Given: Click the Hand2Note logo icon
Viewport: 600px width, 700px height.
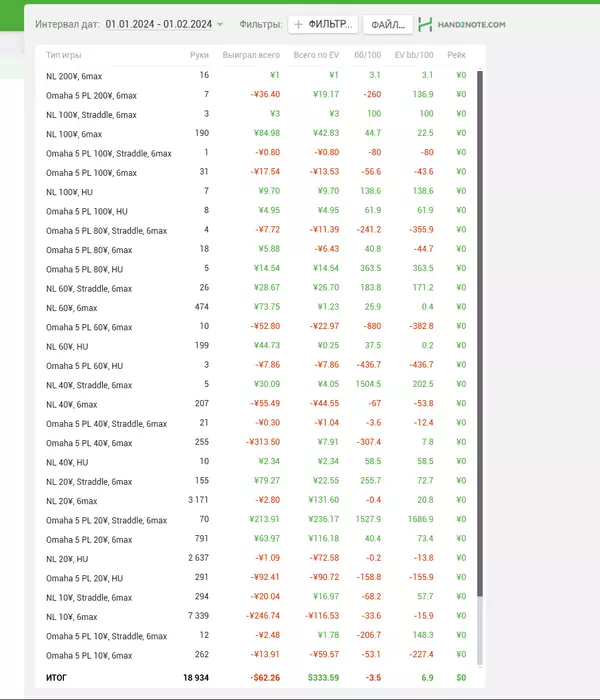Looking at the screenshot, I should (x=425, y=24).
